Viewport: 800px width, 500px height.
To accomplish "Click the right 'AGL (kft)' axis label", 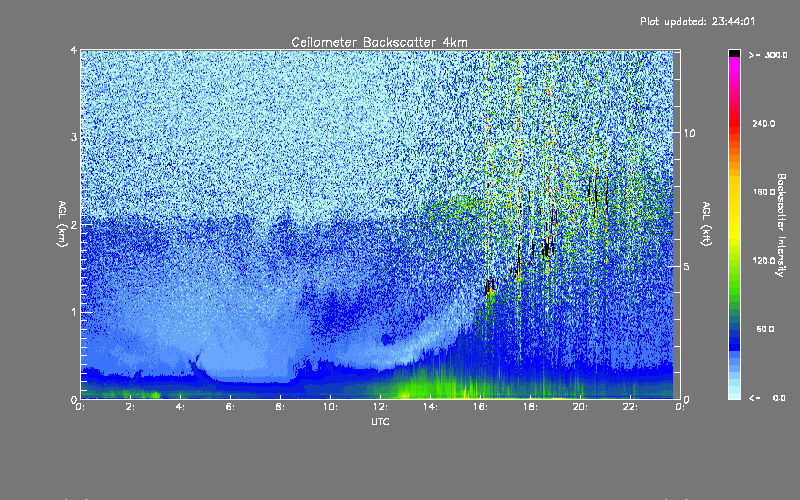I will coord(706,224).
